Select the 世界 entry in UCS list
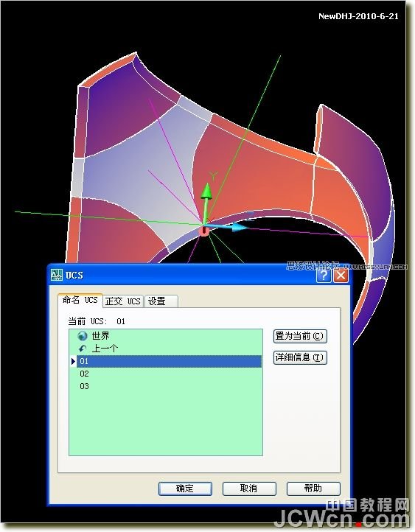Viewport: 415px width, 532px height. (166, 336)
